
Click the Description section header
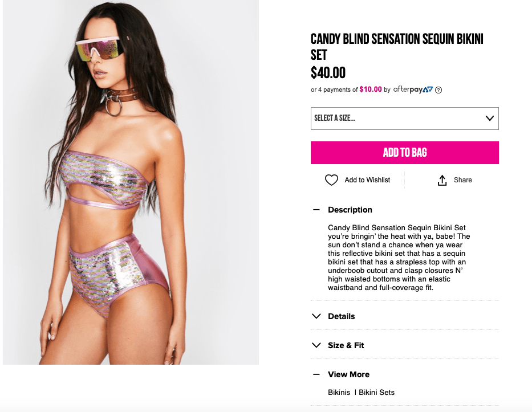350,210
